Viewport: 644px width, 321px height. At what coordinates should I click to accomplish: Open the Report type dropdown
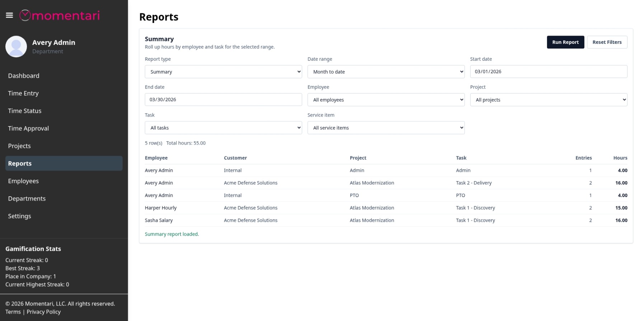(223, 72)
